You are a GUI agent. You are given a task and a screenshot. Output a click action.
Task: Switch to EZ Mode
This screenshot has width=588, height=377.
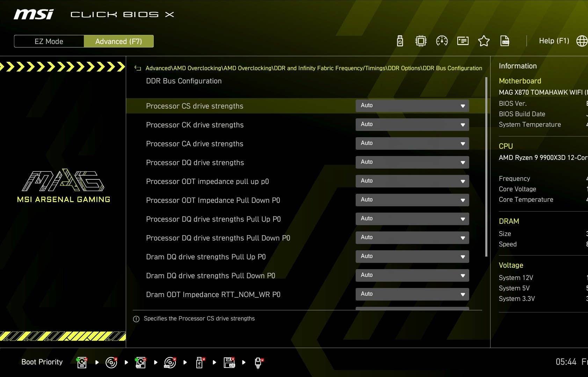pos(49,41)
